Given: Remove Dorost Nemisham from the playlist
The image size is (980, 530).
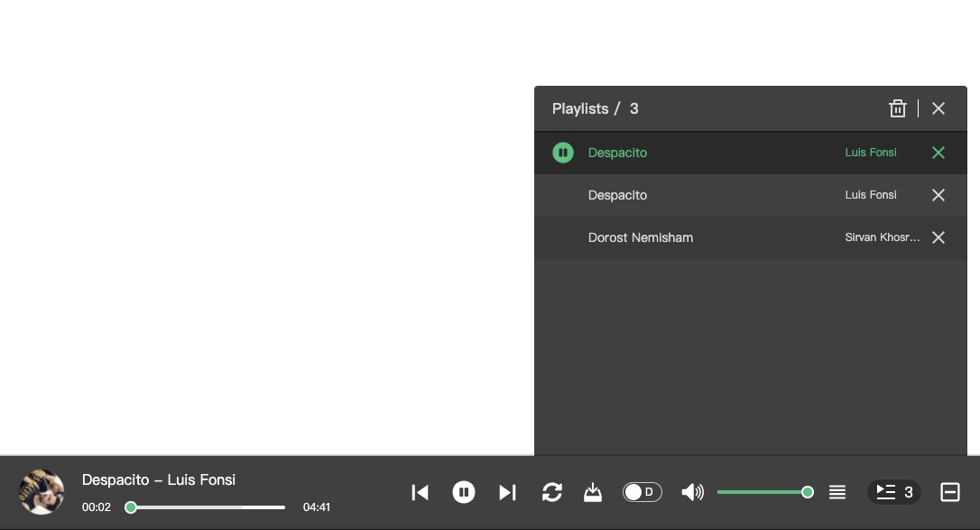Looking at the screenshot, I should 938,237.
